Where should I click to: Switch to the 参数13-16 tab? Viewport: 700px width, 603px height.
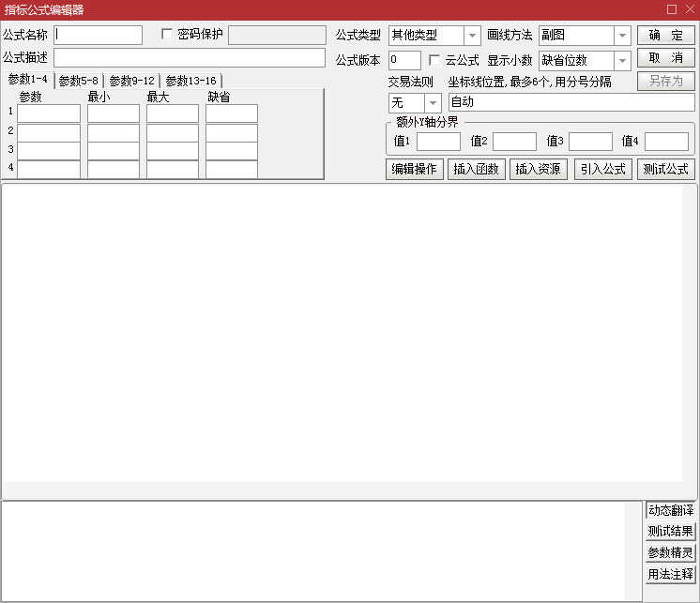(191, 81)
